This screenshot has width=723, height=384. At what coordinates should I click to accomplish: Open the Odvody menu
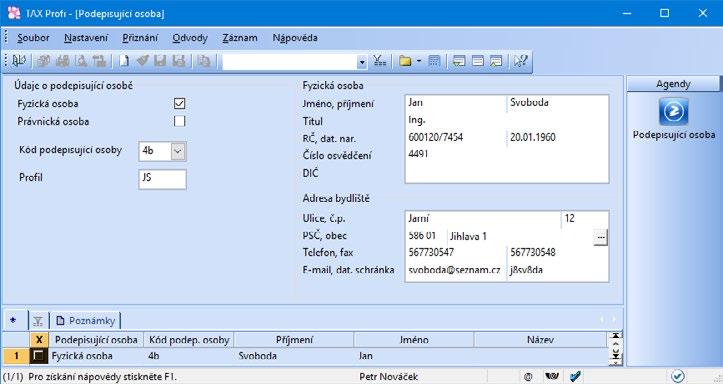pos(190,38)
